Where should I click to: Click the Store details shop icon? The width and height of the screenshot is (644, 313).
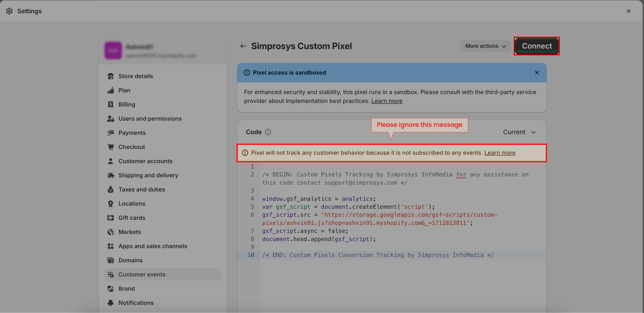click(x=111, y=76)
